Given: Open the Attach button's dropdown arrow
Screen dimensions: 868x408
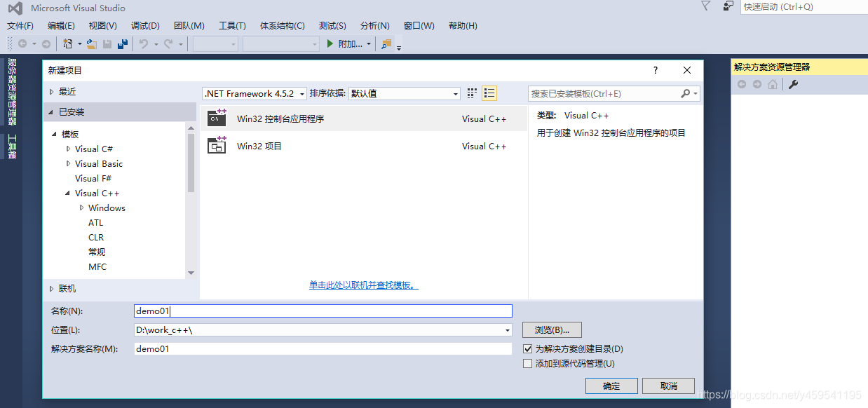Looking at the screenshot, I should tap(369, 43).
